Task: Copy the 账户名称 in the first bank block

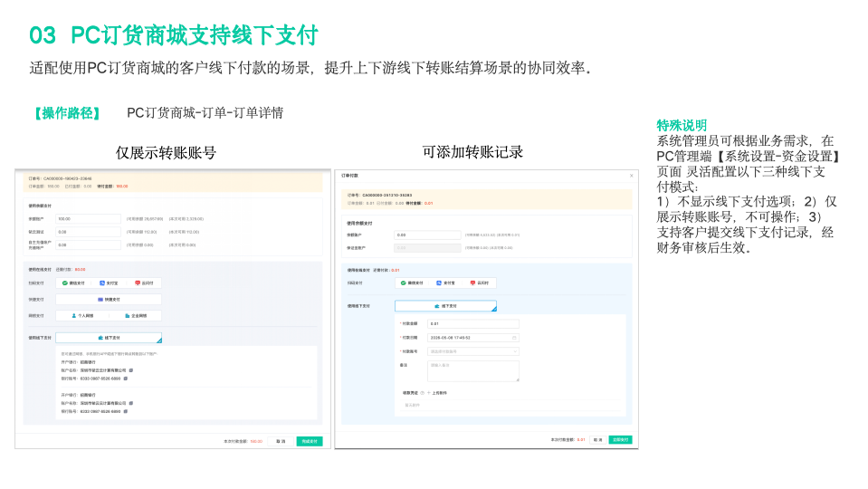Action: [131, 370]
